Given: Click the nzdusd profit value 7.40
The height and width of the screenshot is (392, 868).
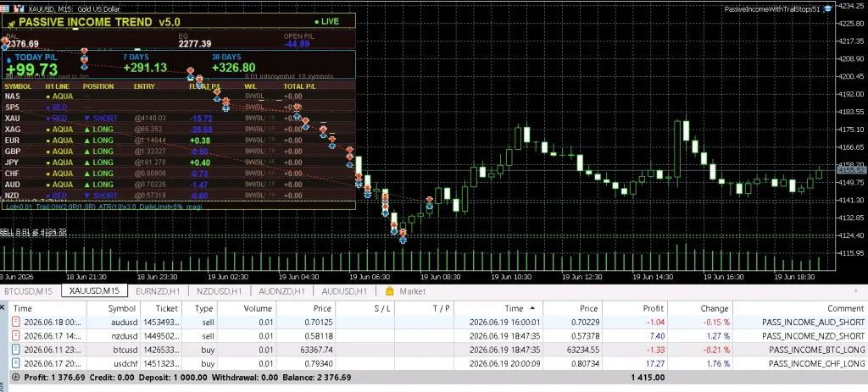Looking at the screenshot, I should 655,335.
